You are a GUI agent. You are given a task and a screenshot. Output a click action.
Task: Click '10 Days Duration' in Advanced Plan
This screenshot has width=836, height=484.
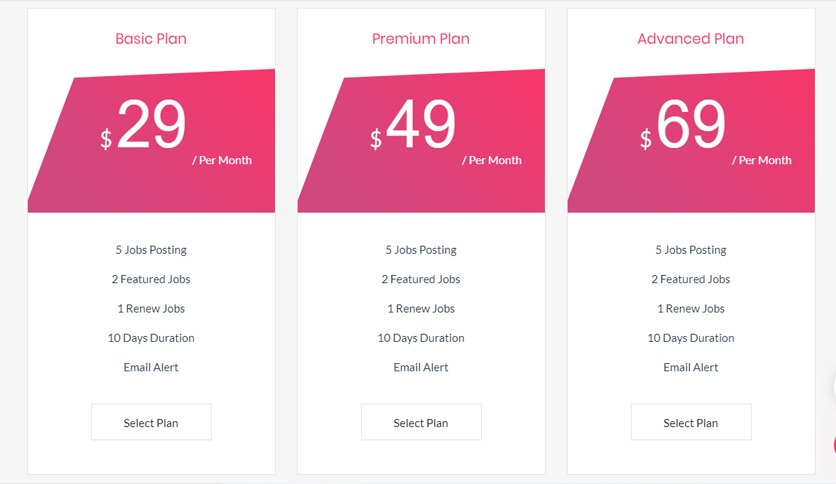tap(690, 338)
